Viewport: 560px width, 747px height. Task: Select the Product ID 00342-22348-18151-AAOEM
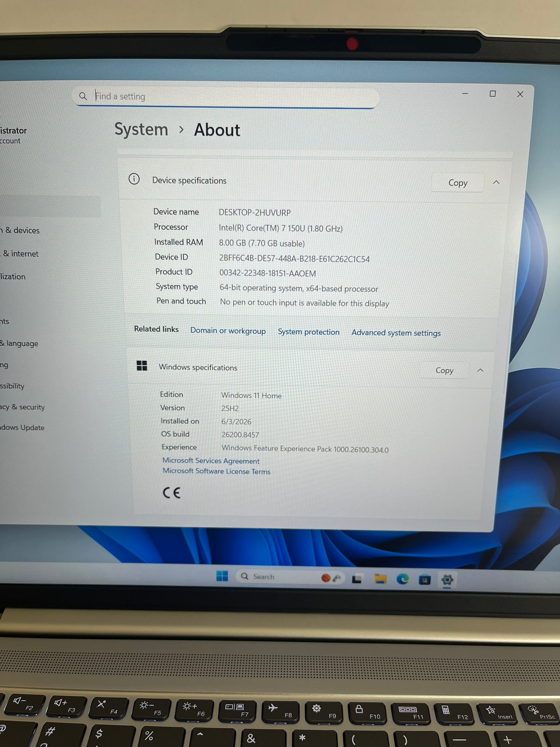[x=267, y=273]
